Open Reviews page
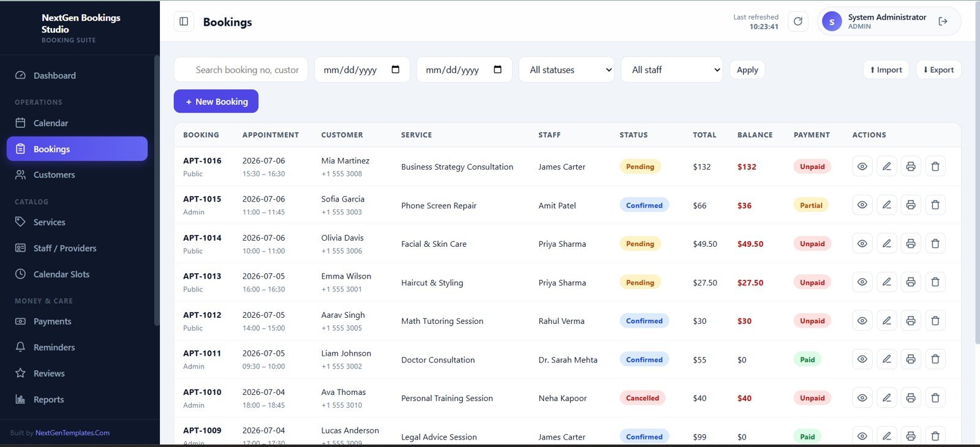 [x=77, y=374]
